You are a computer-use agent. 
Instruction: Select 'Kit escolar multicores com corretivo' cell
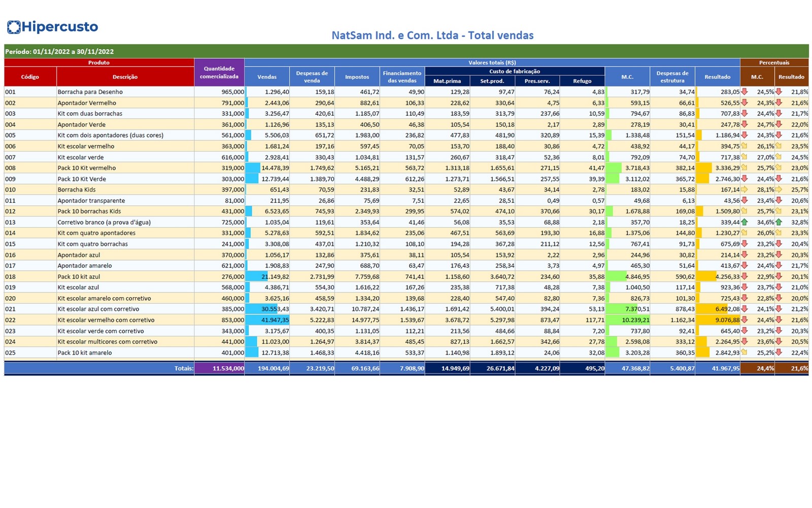point(125,342)
